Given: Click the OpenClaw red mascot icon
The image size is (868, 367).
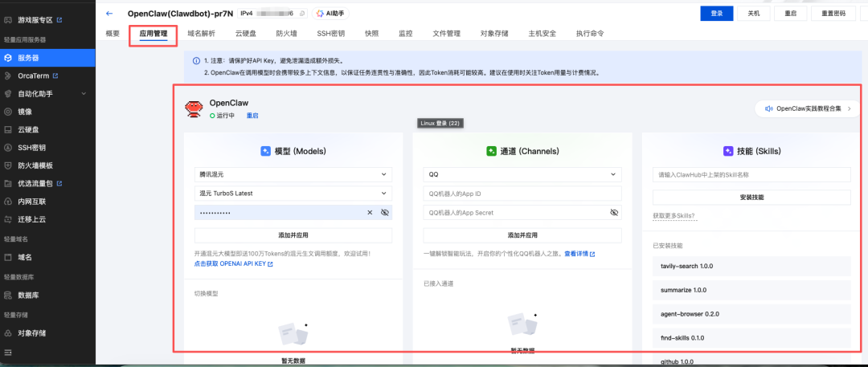Looking at the screenshot, I should point(194,109).
